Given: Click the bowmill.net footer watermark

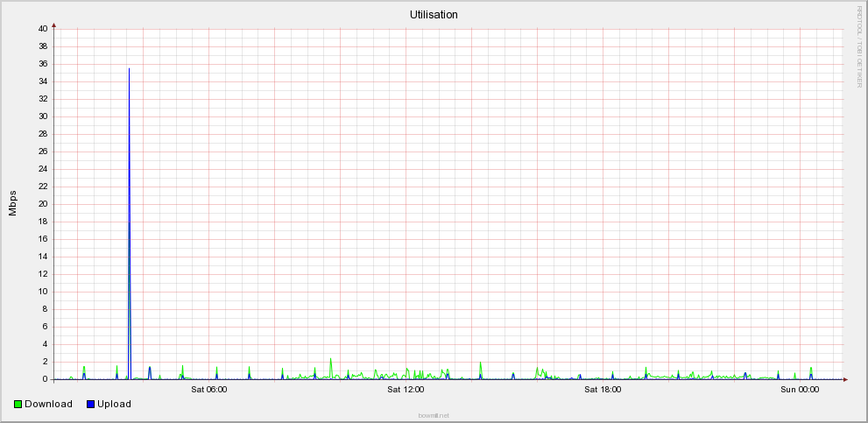Looking at the screenshot, I should point(434,415).
